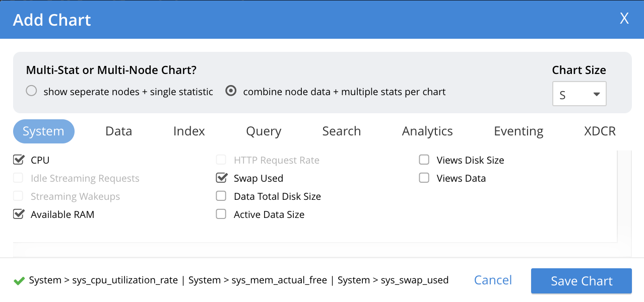
Task: Disable the Available RAM statistic
Action: 19,214
